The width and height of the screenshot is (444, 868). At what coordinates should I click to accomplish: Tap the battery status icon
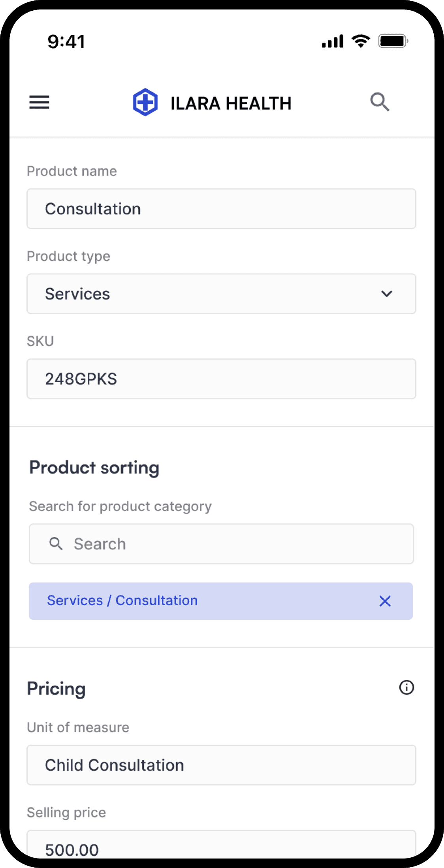coord(393,41)
